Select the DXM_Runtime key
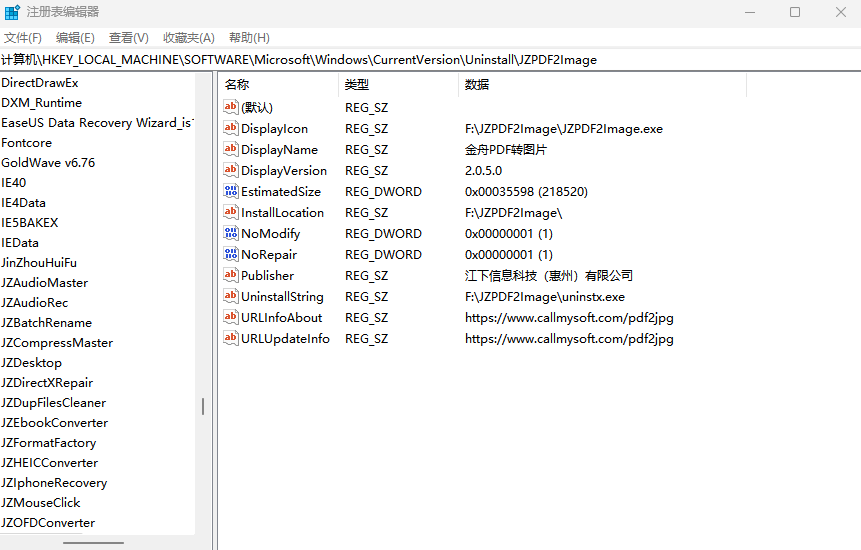The height and width of the screenshot is (550, 861). click(42, 103)
